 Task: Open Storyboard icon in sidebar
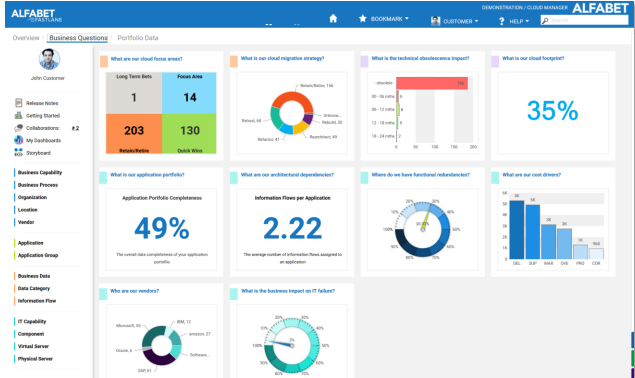[19, 153]
